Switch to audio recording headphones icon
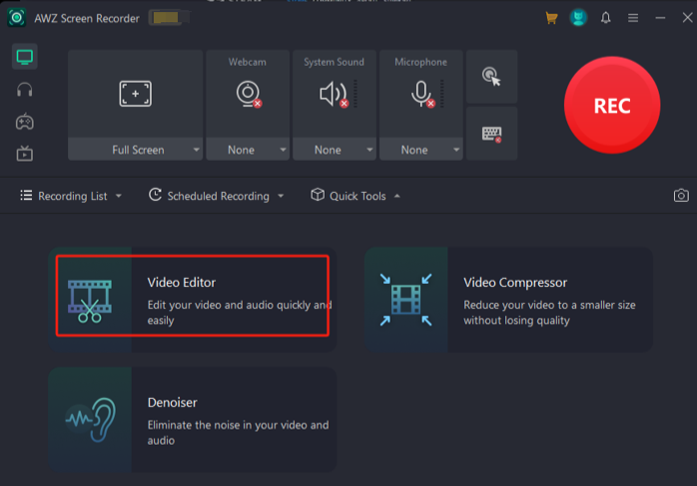 pos(24,90)
